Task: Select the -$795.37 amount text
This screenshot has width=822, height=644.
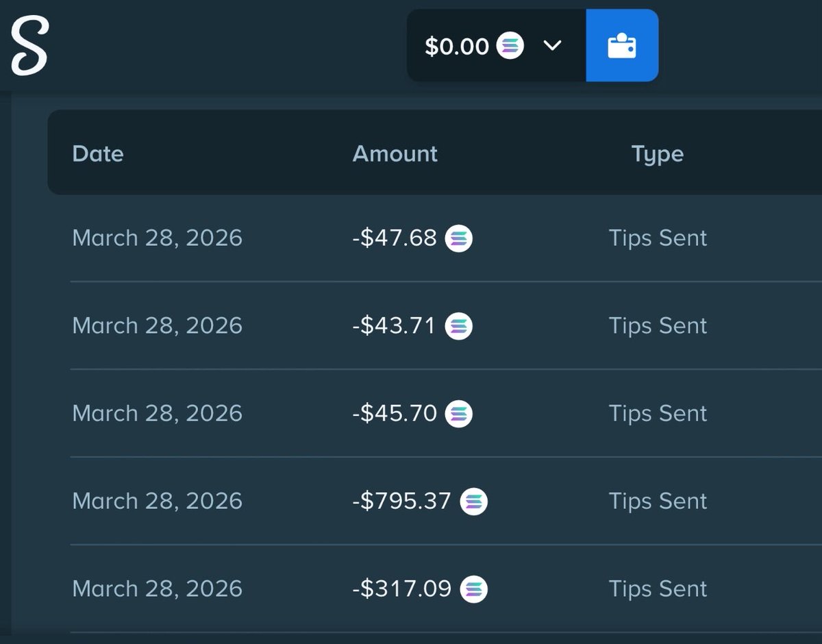Action: (x=401, y=501)
